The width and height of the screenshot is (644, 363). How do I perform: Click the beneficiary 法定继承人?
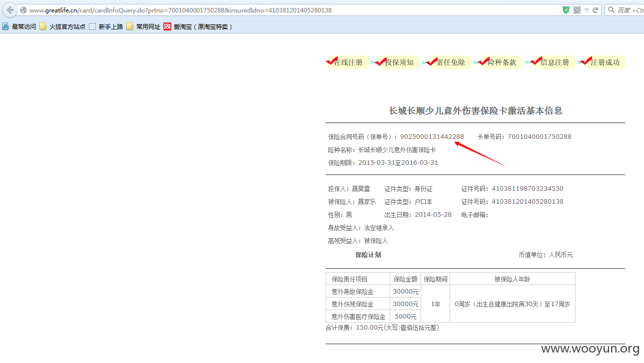pyautogui.click(x=379, y=228)
